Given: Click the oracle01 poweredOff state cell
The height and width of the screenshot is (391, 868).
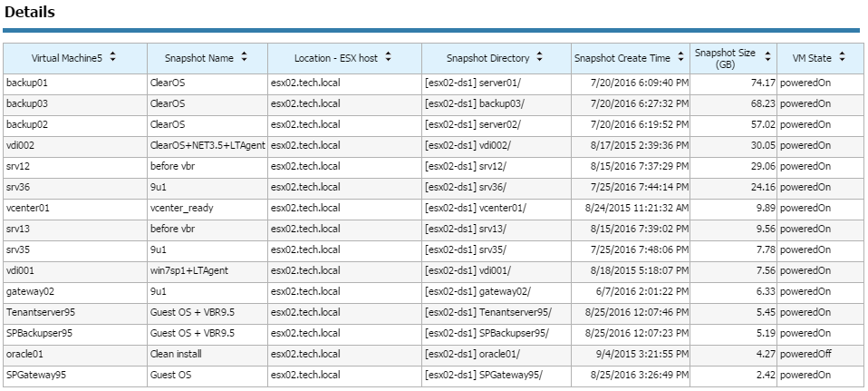Looking at the screenshot, I should click(819, 354).
